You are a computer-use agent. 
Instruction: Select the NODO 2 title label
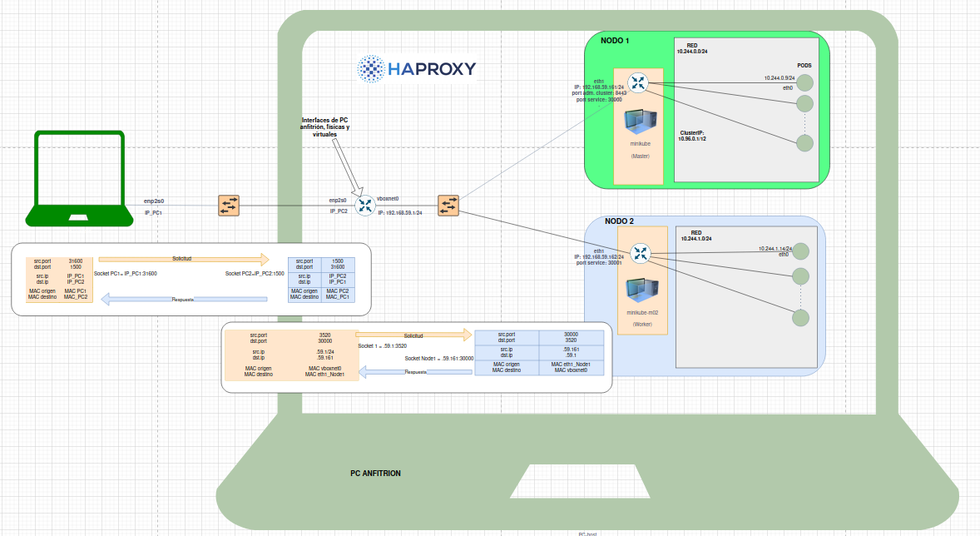(619, 221)
